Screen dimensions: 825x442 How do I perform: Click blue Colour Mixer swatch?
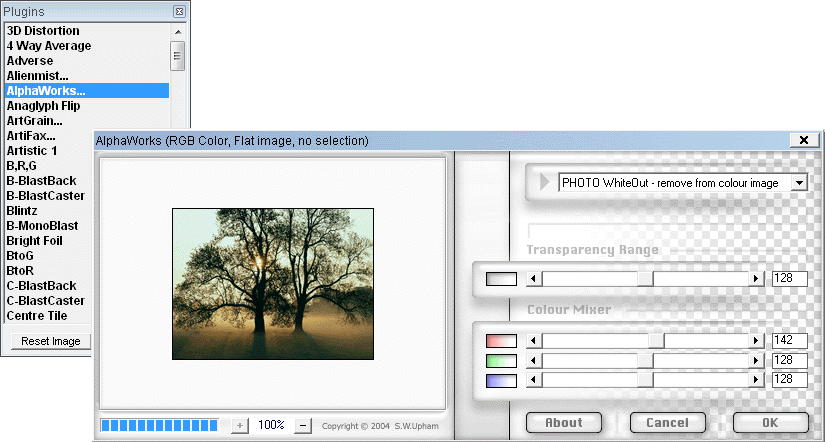pyautogui.click(x=501, y=380)
